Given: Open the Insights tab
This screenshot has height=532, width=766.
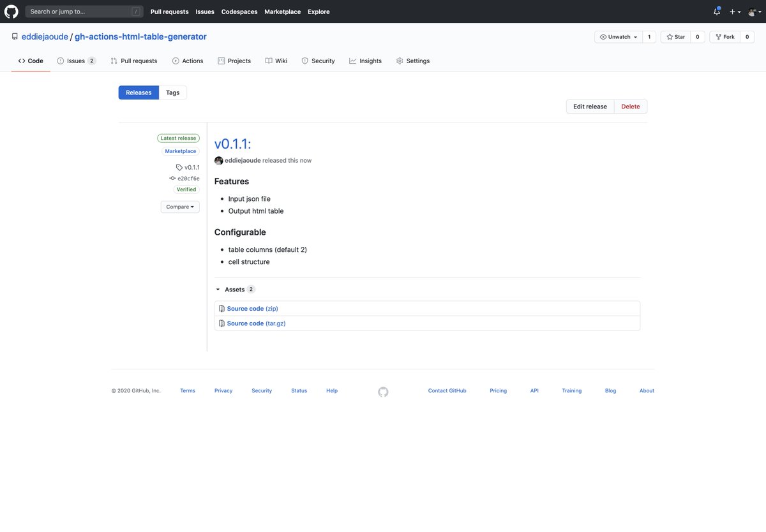Looking at the screenshot, I should pos(365,61).
